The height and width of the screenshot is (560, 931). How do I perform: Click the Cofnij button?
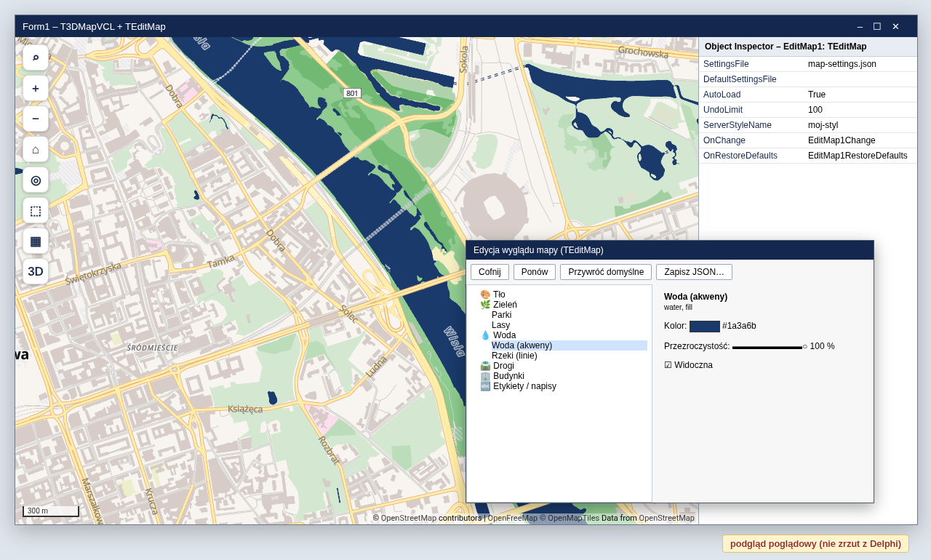click(x=490, y=272)
